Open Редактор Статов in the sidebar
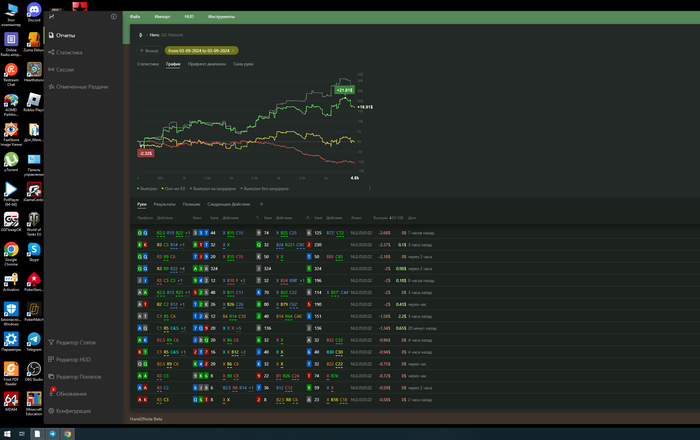This screenshot has height=440, width=700. point(76,343)
